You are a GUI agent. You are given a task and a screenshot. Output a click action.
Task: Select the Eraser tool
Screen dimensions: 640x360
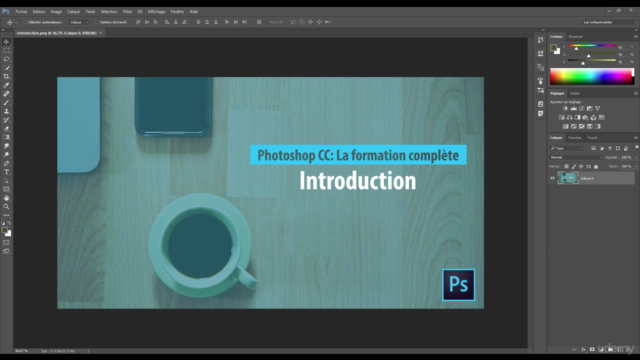6,129
